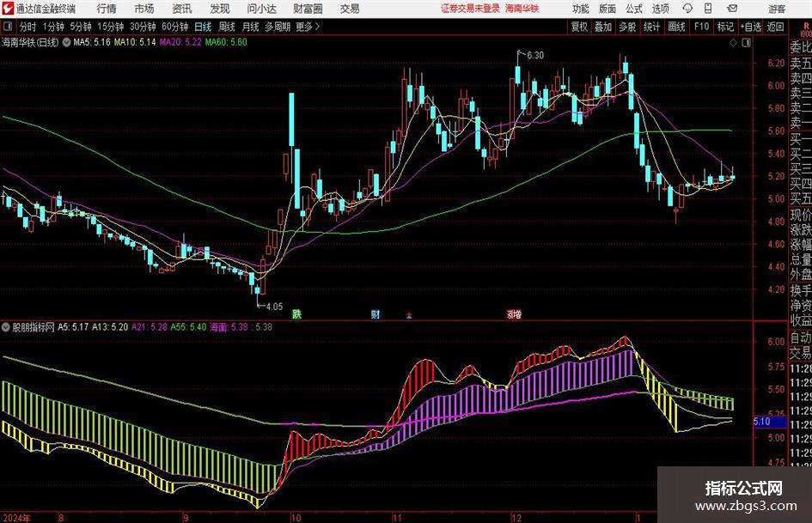Click the 6.30 high price label
This screenshot has height=523, width=812.
pos(535,55)
